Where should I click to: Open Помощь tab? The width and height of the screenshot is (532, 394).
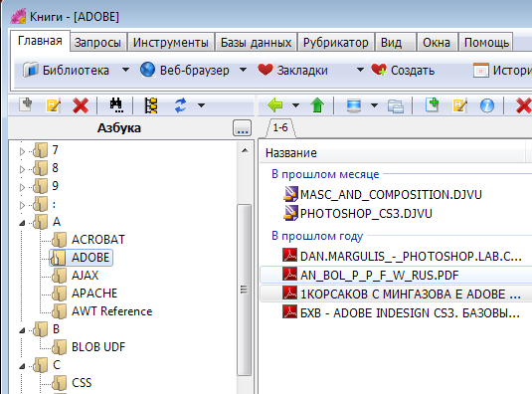coord(486,43)
